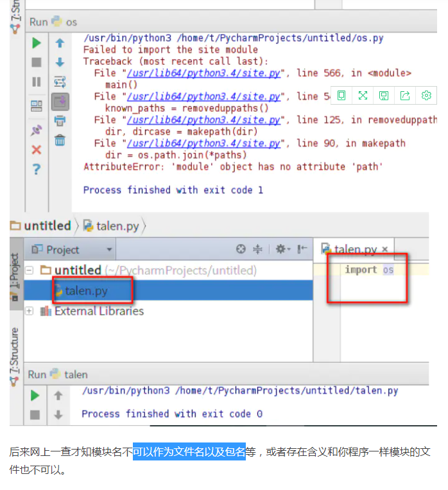Click the green save overlay icon
The width and height of the screenshot is (448, 490).
(x=384, y=95)
